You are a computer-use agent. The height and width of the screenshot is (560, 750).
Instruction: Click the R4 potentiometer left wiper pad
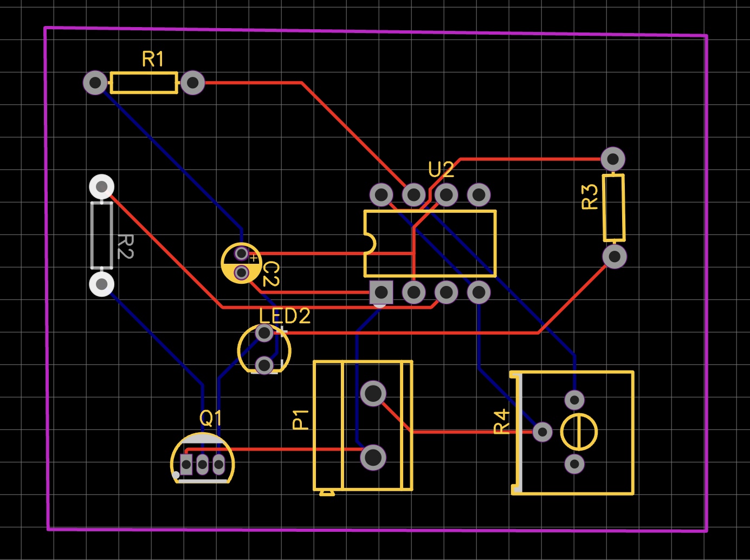point(542,432)
